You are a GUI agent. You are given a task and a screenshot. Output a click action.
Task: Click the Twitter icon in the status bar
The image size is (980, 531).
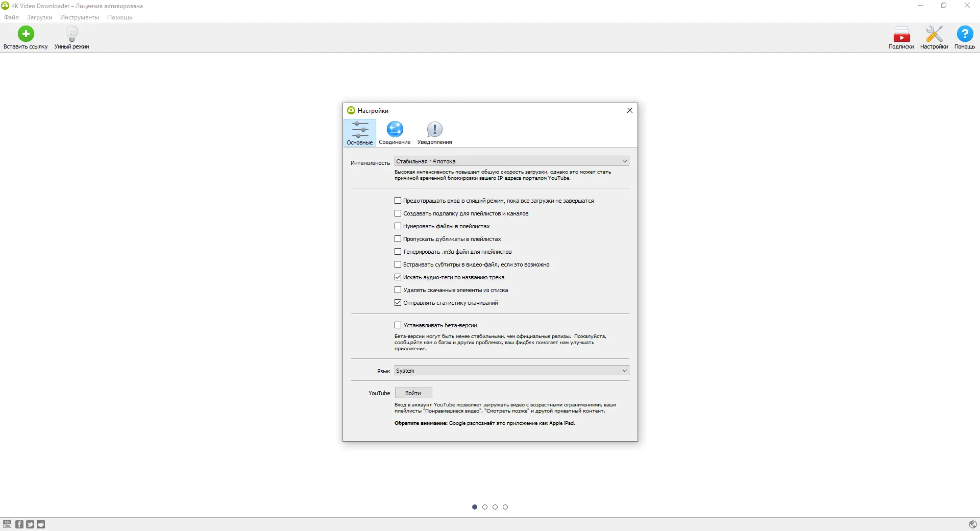(x=30, y=524)
